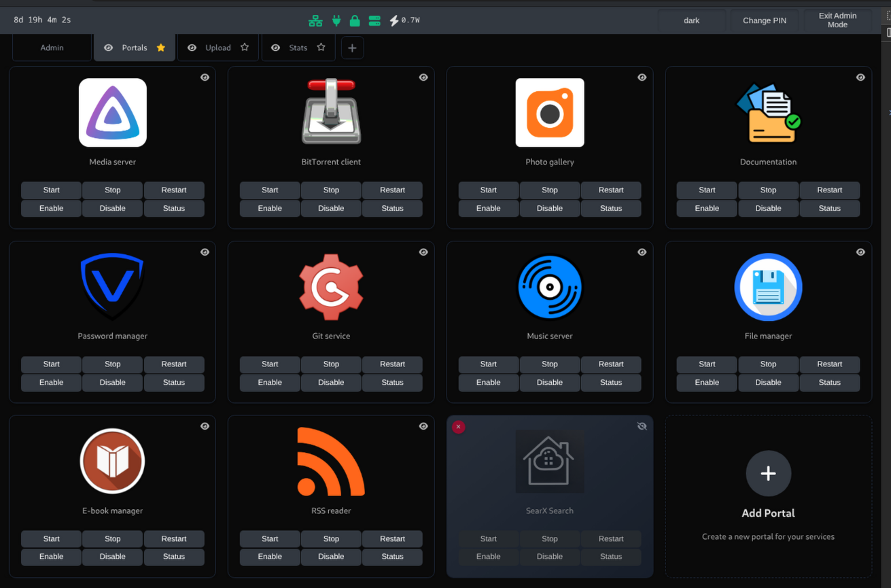Add a new tab with plus button
This screenshot has width=891, height=588.
352,48
